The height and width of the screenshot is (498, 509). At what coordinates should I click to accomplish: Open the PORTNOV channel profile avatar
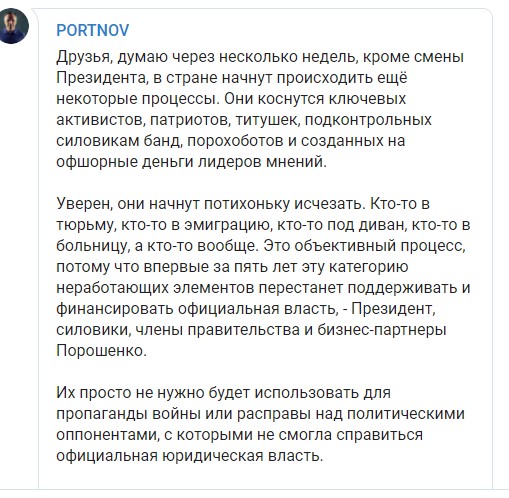coord(13,26)
